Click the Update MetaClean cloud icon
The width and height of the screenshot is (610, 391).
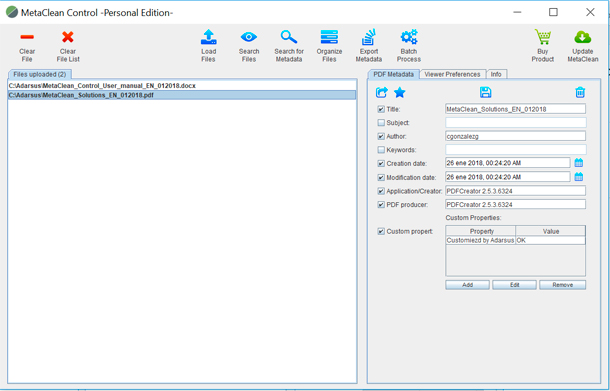(582, 37)
